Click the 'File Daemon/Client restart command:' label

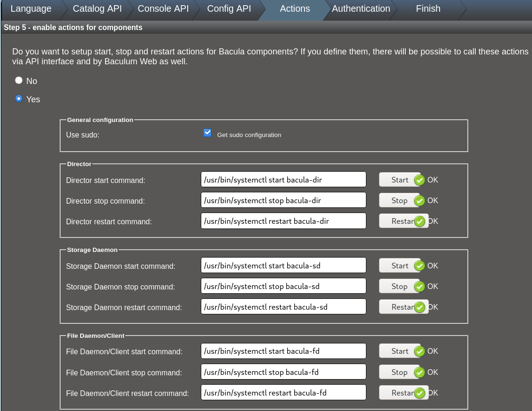tap(128, 394)
